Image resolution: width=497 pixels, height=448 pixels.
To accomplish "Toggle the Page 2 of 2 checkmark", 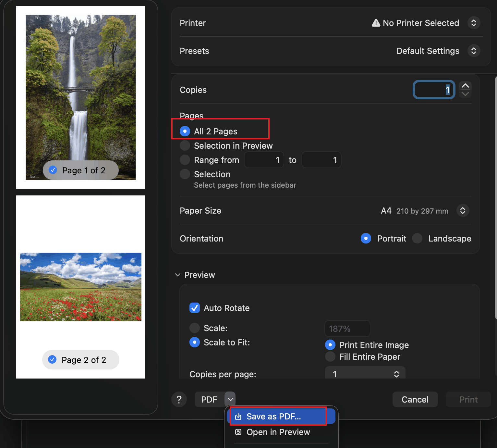I will [52, 360].
